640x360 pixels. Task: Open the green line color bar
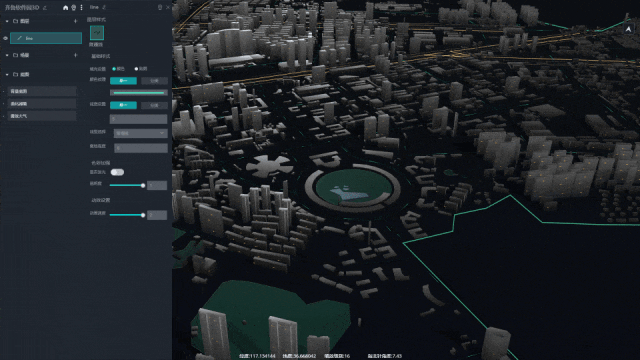pos(139,93)
